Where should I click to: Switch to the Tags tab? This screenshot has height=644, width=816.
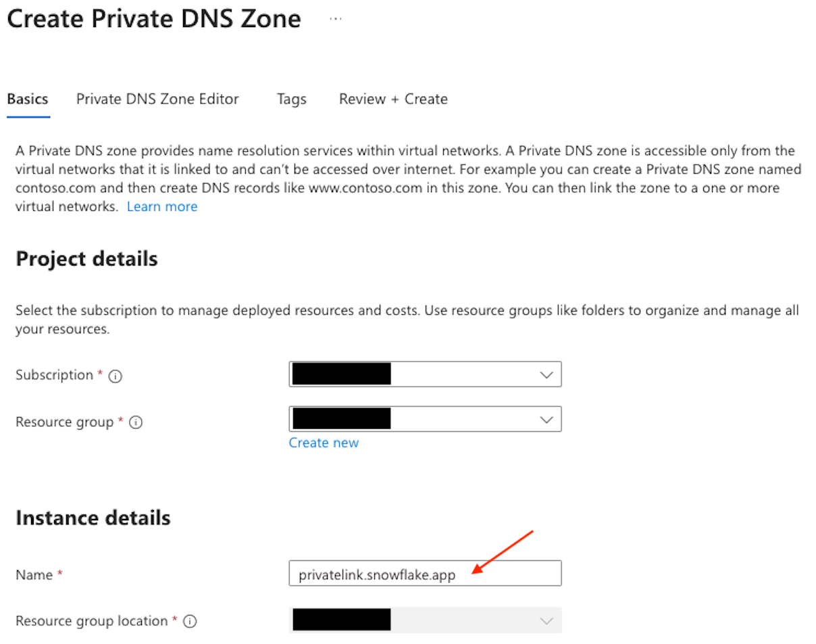(x=291, y=99)
